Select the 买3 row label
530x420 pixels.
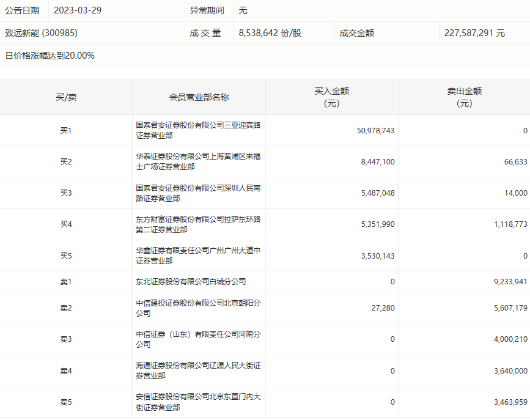click(66, 193)
